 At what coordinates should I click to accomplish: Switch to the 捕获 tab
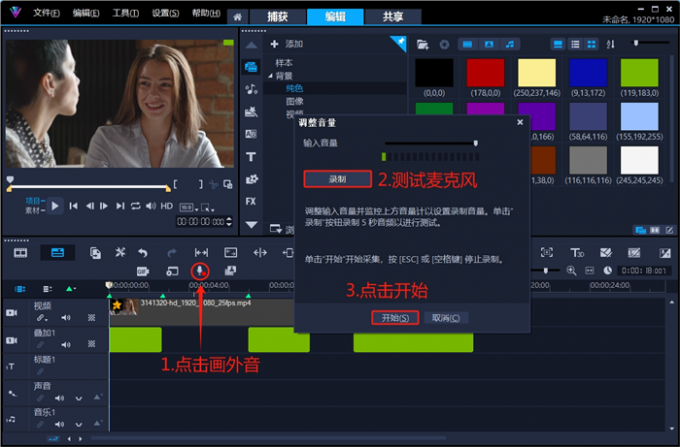point(278,16)
